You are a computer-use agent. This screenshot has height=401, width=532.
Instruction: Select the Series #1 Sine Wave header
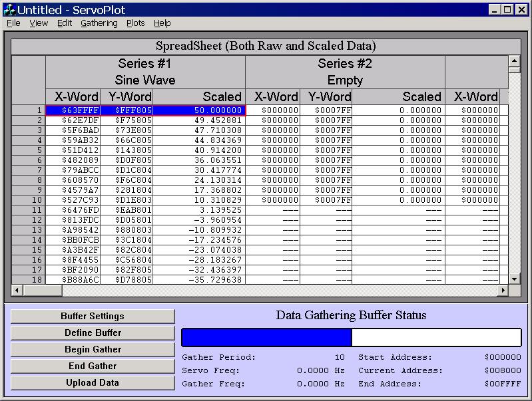(145, 72)
